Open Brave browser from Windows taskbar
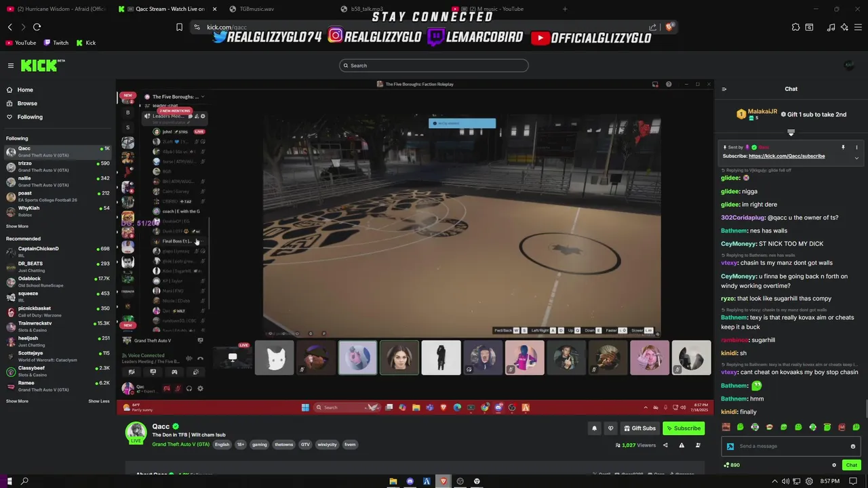This screenshot has height=488, width=868. pos(443,481)
